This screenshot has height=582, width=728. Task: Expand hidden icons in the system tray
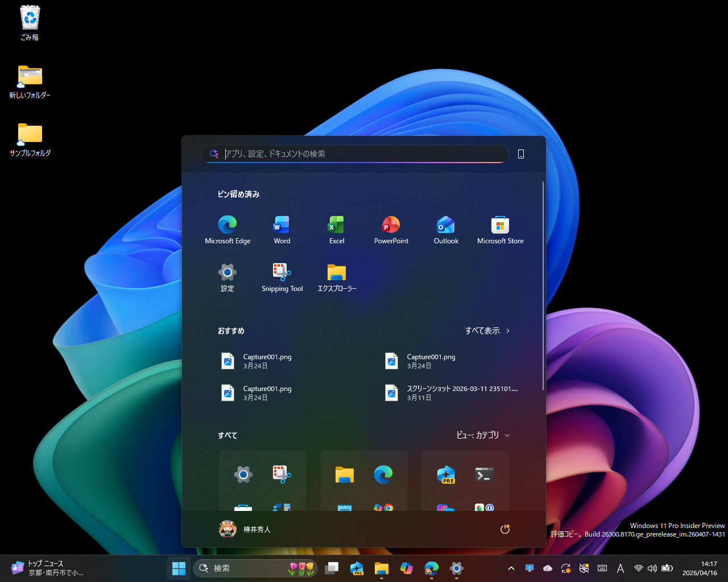(511, 567)
